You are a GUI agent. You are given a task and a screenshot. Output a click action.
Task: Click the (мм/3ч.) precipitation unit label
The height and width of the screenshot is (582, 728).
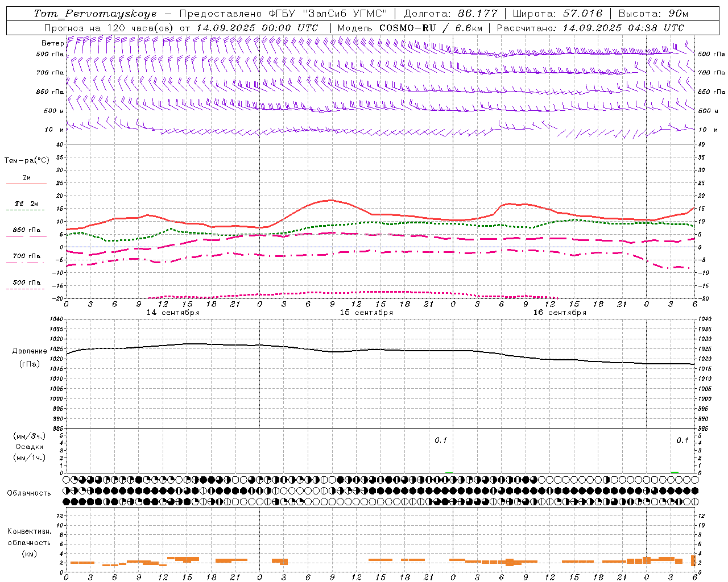(x=30, y=436)
